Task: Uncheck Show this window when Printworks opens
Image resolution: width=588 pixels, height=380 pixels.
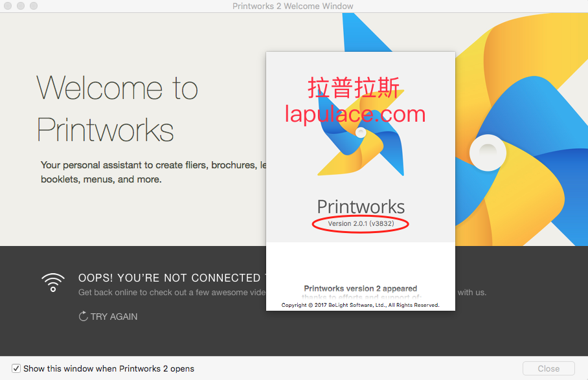Action: [16, 368]
